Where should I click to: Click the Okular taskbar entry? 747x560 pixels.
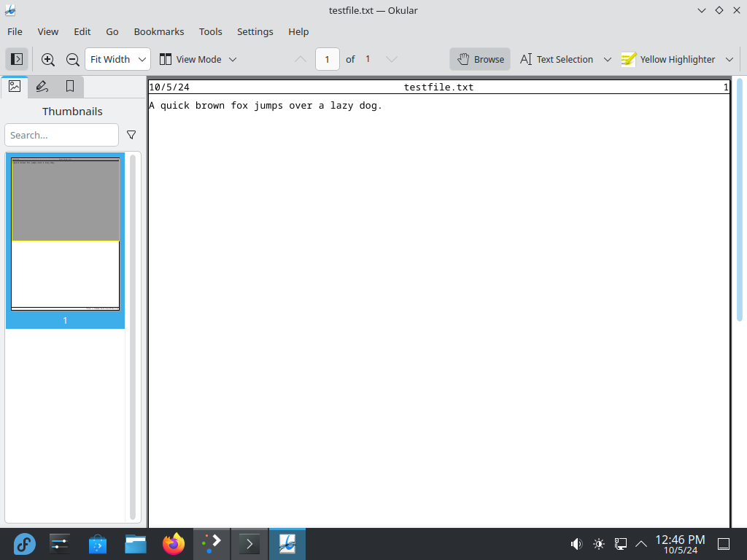[x=287, y=544]
